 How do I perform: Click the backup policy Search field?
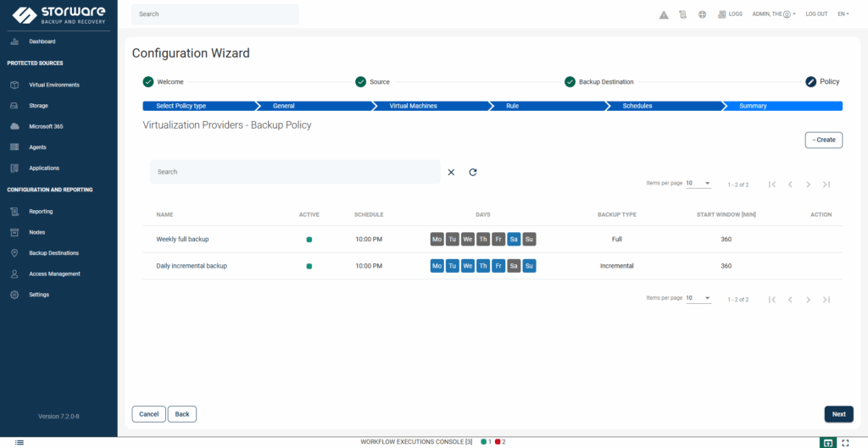pos(295,172)
